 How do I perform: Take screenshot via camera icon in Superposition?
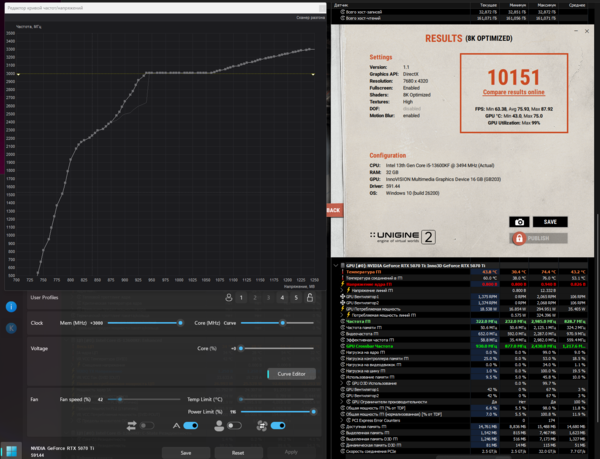519,222
